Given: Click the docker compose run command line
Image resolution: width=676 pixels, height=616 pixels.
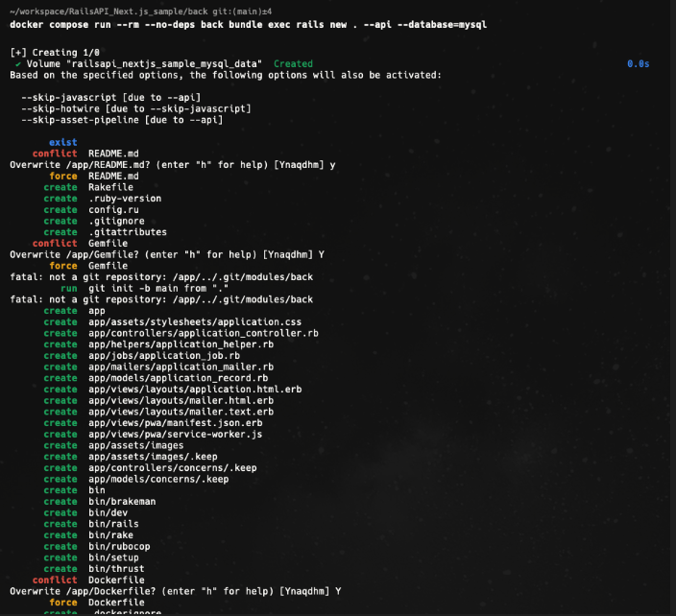Looking at the screenshot, I should point(249,25).
